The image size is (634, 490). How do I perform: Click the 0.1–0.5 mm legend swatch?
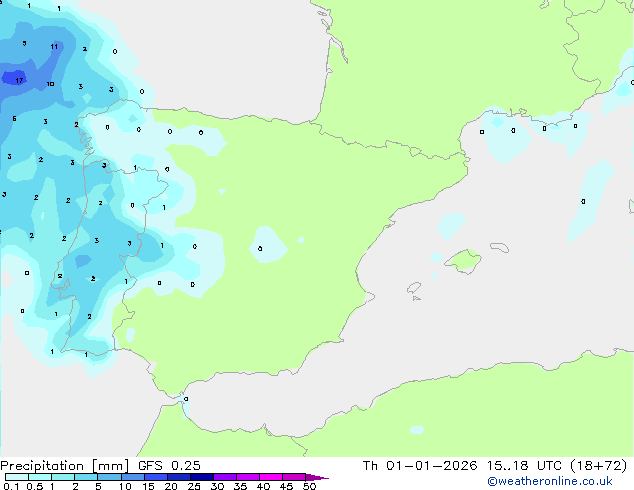coord(17,477)
